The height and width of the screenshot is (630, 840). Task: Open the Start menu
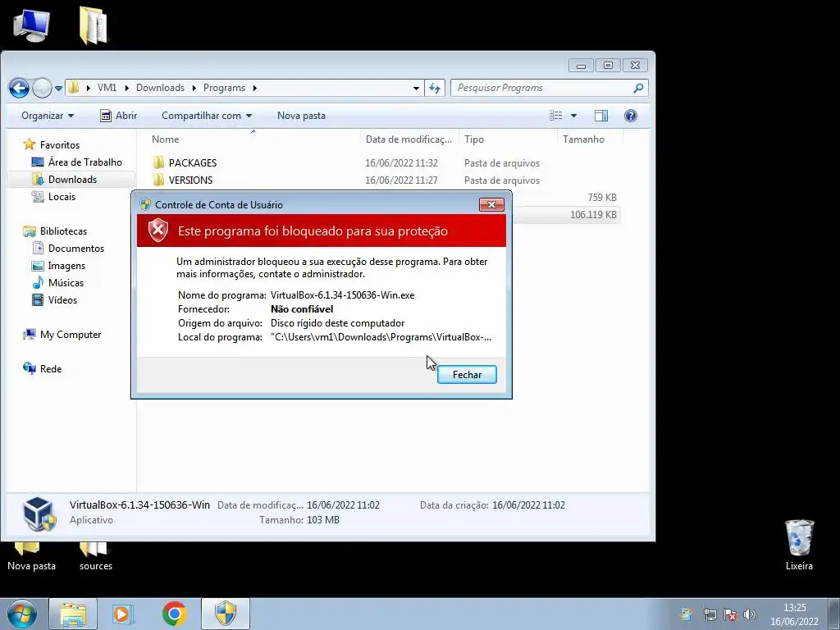pos(21,614)
